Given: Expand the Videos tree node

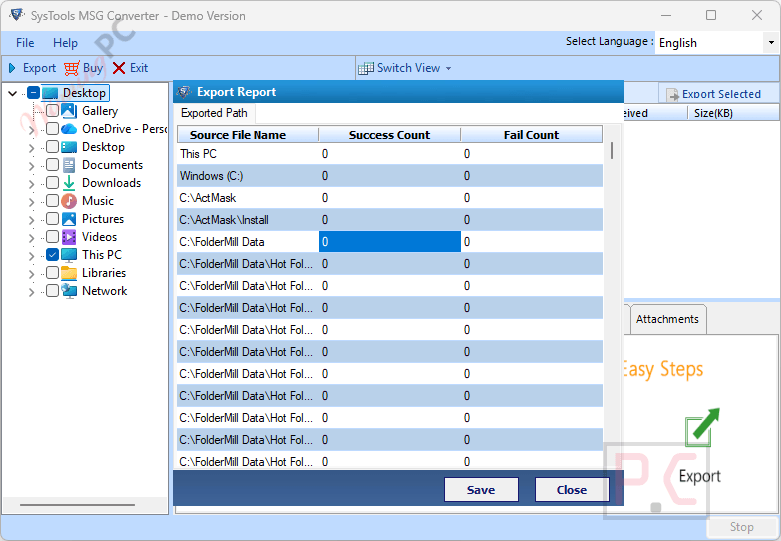Looking at the screenshot, I should [32, 238].
